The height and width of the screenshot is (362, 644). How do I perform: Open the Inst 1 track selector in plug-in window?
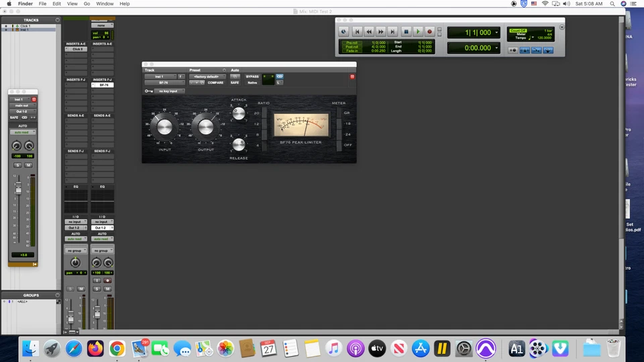click(160, 76)
